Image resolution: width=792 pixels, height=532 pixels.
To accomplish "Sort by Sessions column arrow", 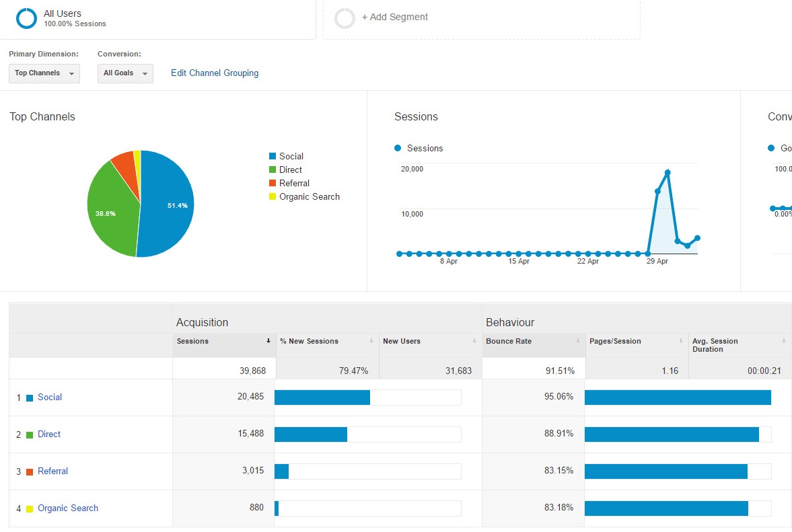I will point(268,341).
